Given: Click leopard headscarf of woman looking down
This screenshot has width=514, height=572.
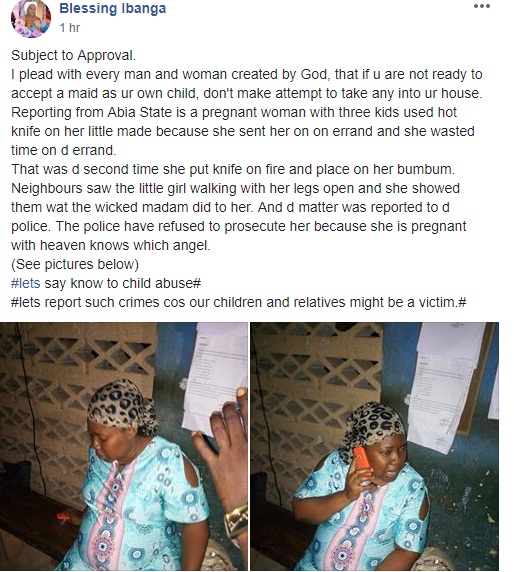Looking at the screenshot, I should (x=123, y=406).
